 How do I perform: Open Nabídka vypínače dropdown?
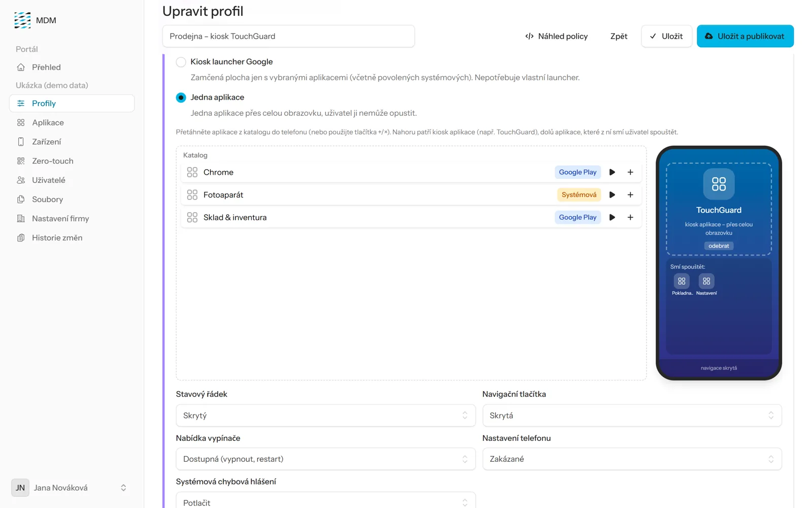click(x=325, y=459)
